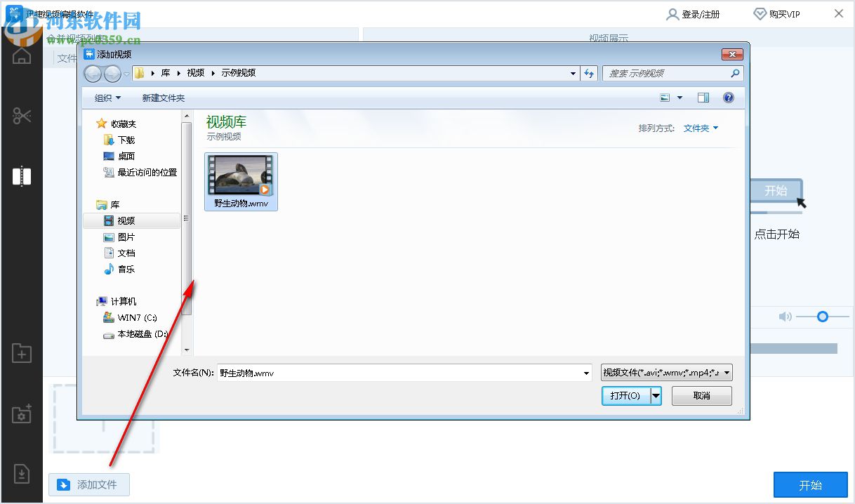This screenshot has height=504, width=855.
Task: Open the 视频文件 type filter dropdown
Action: point(667,373)
